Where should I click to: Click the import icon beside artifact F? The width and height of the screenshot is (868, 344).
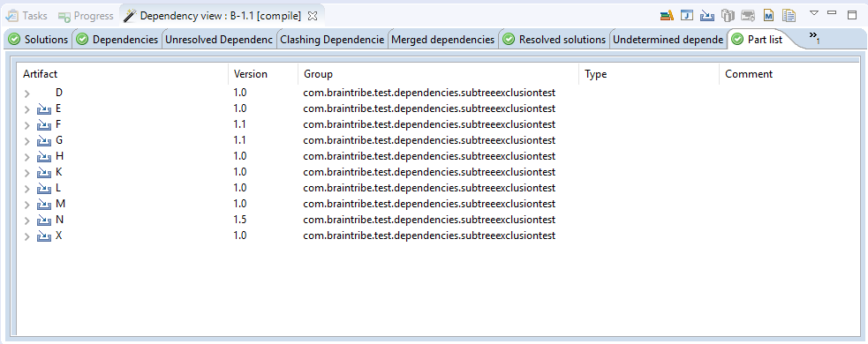coord(44,125)
